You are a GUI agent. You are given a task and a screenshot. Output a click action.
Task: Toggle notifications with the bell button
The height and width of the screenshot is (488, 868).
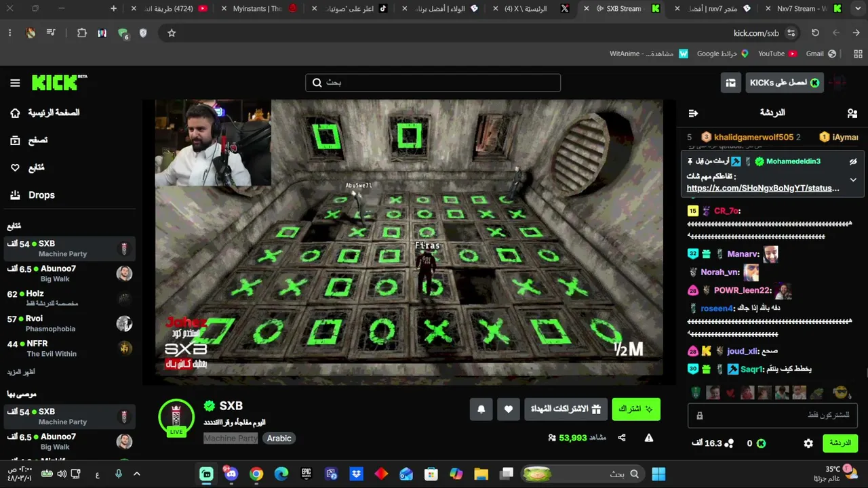pos(481,409)
